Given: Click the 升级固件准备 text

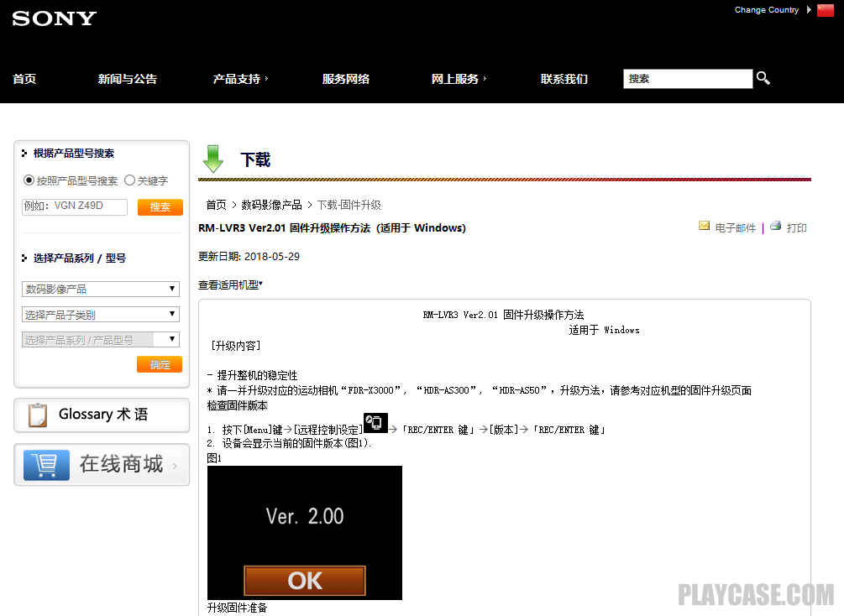Looking at the screenshot, I should coord(238,608).
